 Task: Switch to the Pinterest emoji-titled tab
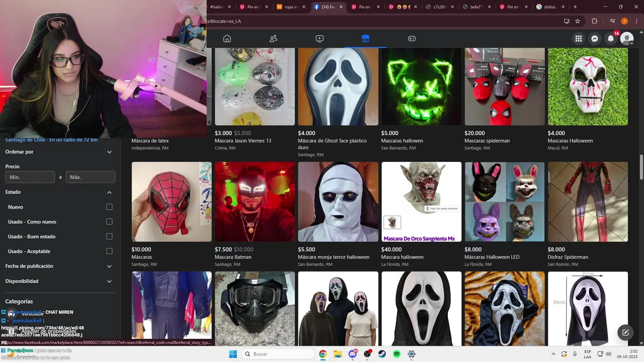point(403,7)
